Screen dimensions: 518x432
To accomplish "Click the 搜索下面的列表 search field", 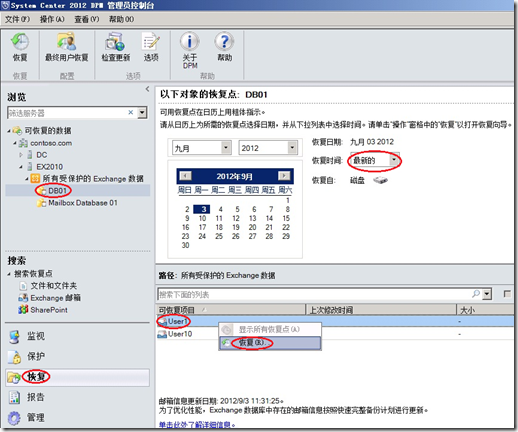I will click(313, 294).
